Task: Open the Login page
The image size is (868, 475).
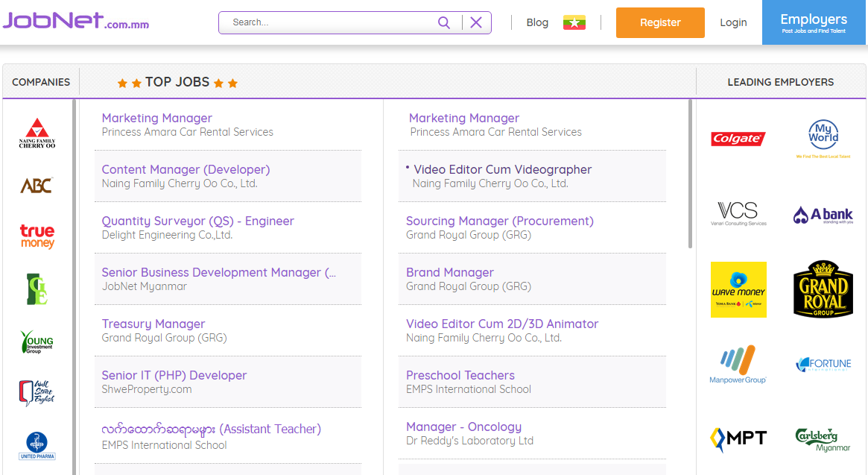Action: tap(733, 22)
